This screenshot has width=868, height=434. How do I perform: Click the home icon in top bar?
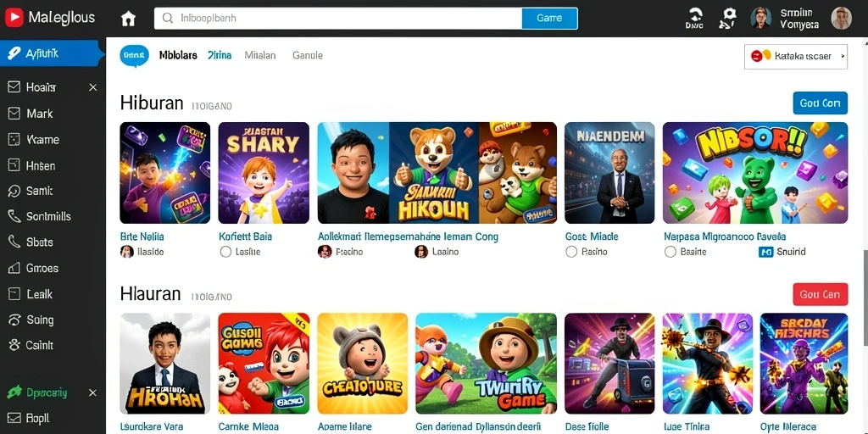tap(128, 19)
